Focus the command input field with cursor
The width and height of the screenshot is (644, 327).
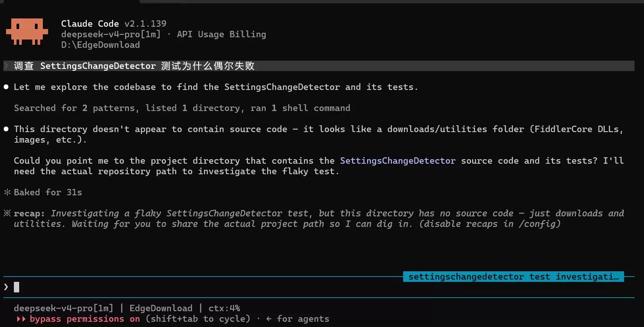(319, 287)
